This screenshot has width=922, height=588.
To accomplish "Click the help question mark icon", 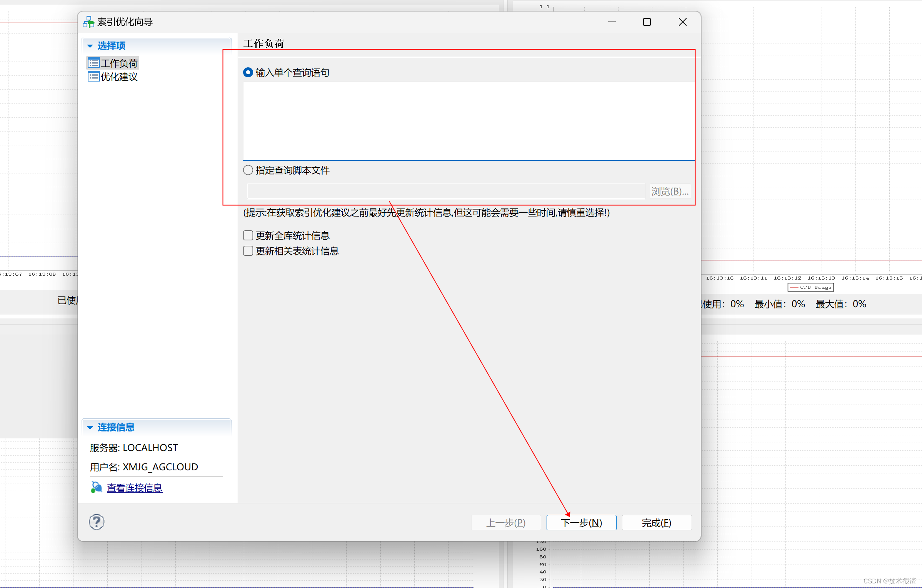I will point(97,522).
